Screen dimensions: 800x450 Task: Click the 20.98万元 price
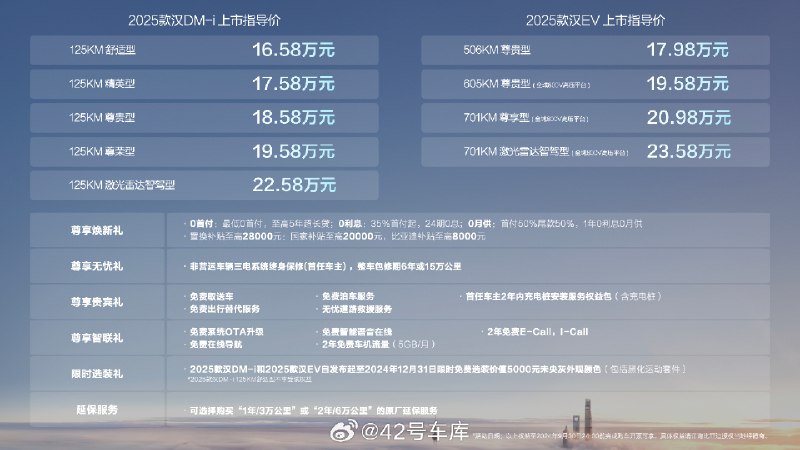[689, 118]
